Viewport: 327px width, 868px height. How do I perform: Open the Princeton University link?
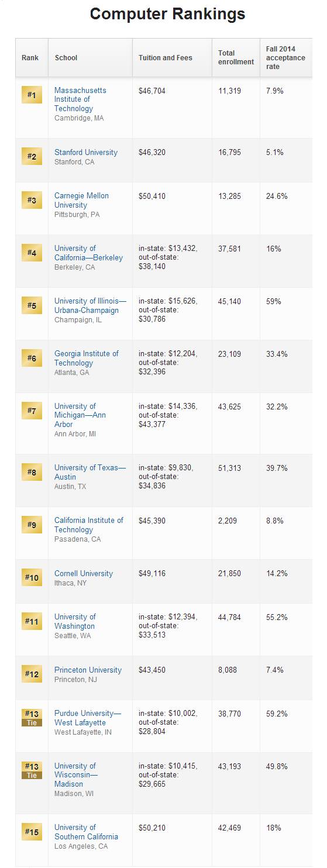88,670
